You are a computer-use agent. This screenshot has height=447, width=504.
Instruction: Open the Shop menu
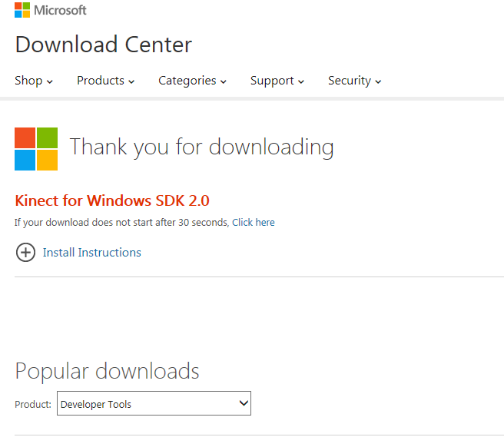[34, 81]
